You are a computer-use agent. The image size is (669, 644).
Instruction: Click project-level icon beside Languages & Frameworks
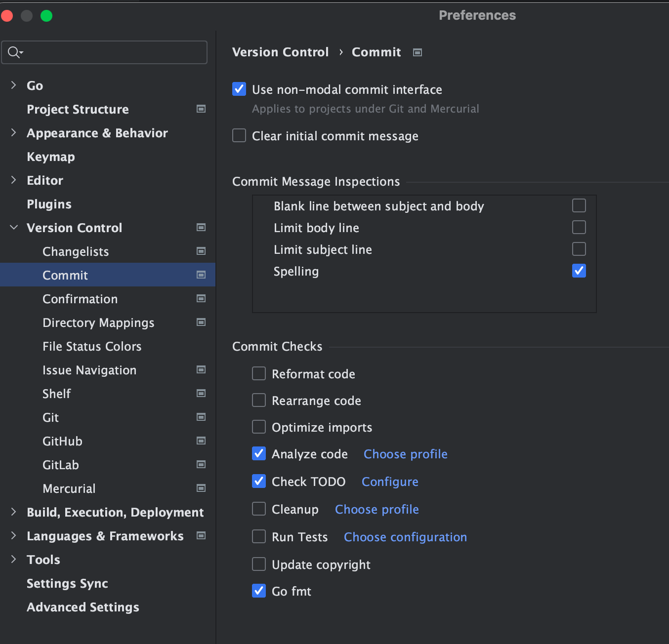coord(201,535)
